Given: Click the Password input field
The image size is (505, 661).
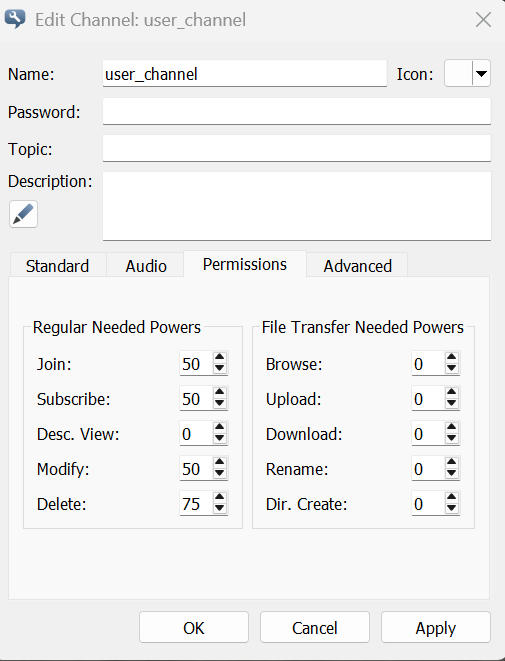Looking at the screenshot, I should (x=297, y=111).
